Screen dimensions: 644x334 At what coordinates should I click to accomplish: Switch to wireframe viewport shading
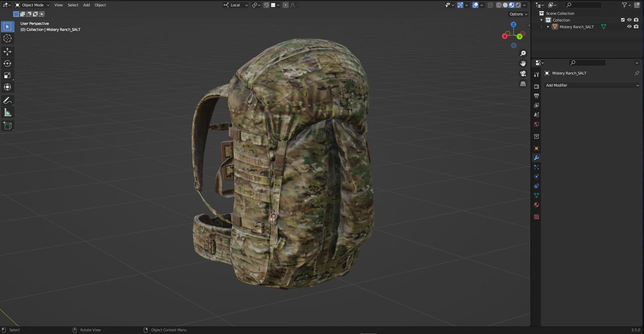point(499,5)
